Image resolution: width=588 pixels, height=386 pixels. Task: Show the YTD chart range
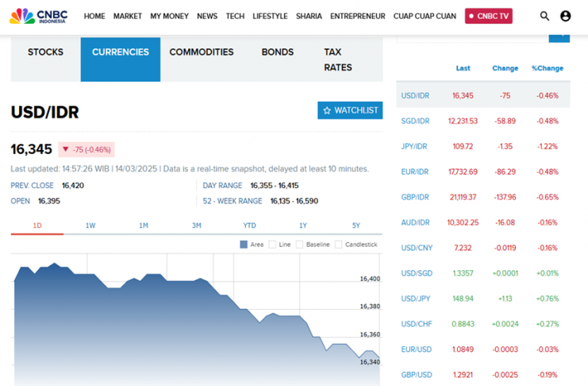249,226
